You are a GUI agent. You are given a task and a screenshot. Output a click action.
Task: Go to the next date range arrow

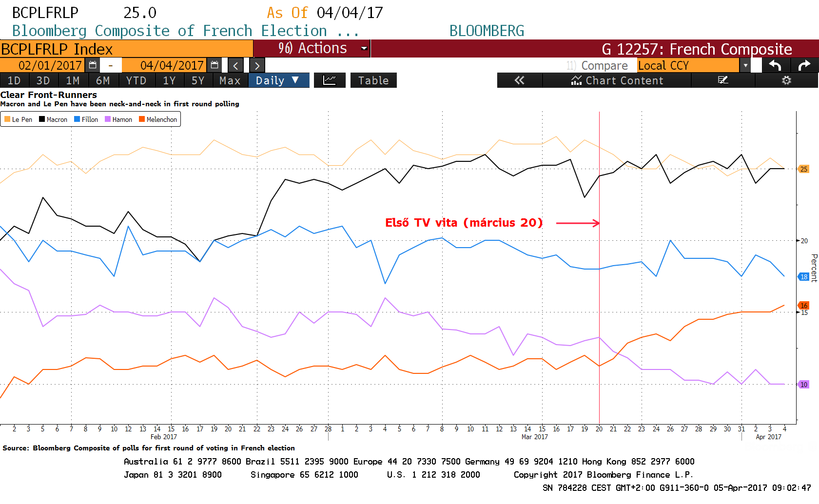257,65
